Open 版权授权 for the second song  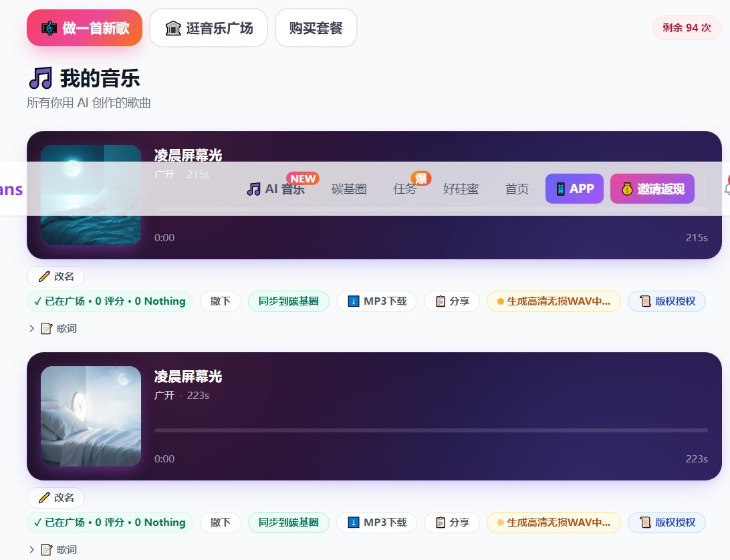(666, 523)
